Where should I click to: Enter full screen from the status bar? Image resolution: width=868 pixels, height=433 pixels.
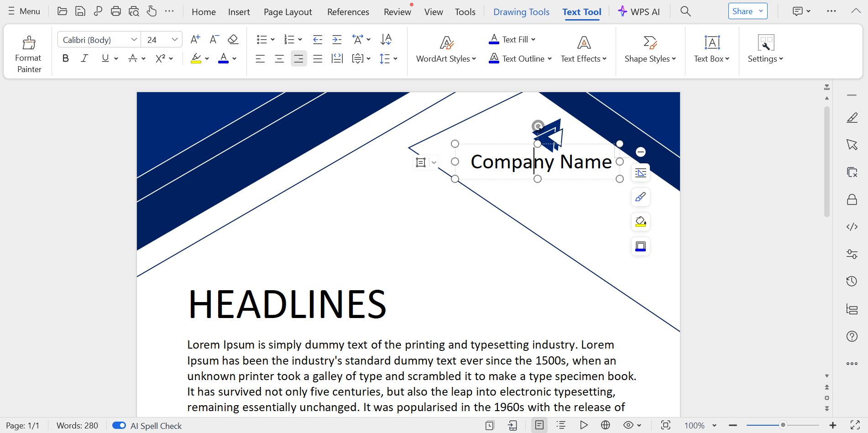pos(856,425)
